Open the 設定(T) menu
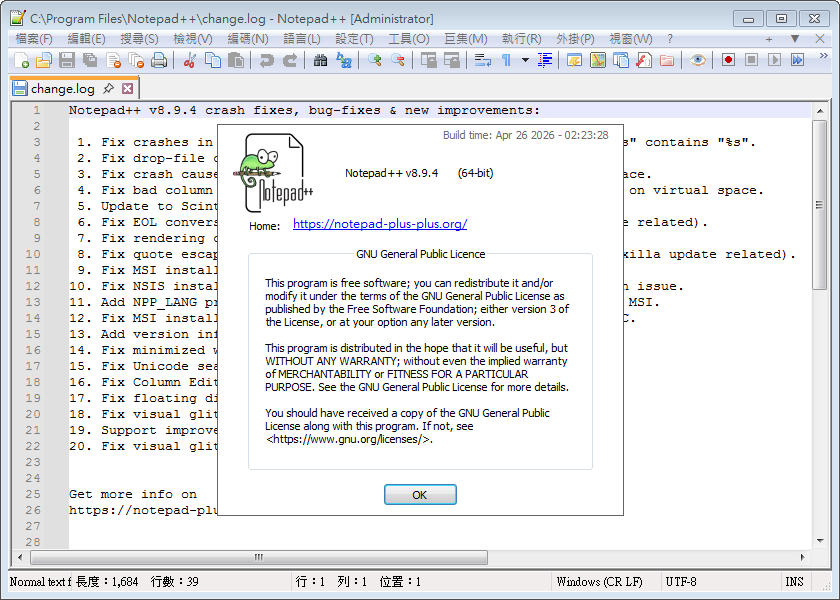 tap(354, 39)
